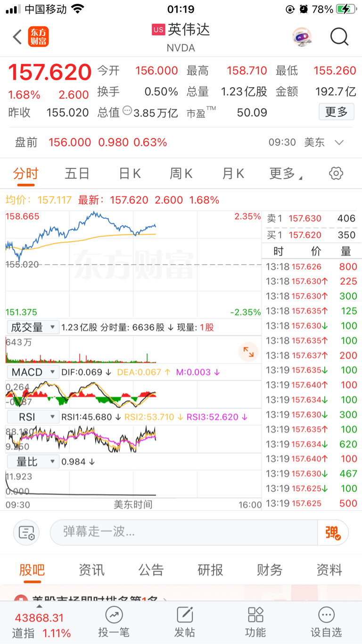
Task: Tap the volume bar chart
Action: click(133, 349)
